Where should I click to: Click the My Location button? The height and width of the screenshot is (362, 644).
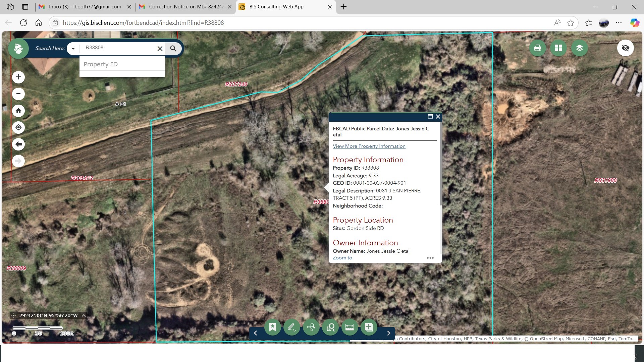click(18, 127)
